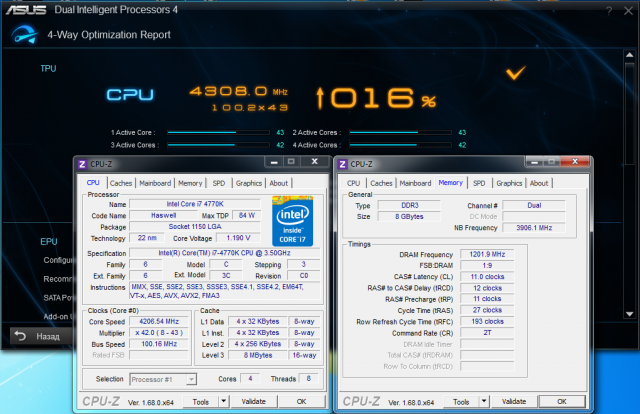Click the FSB:DRAM 1:9 ratio value
Screen dimensions: 640x414
(x=487, y=265)
